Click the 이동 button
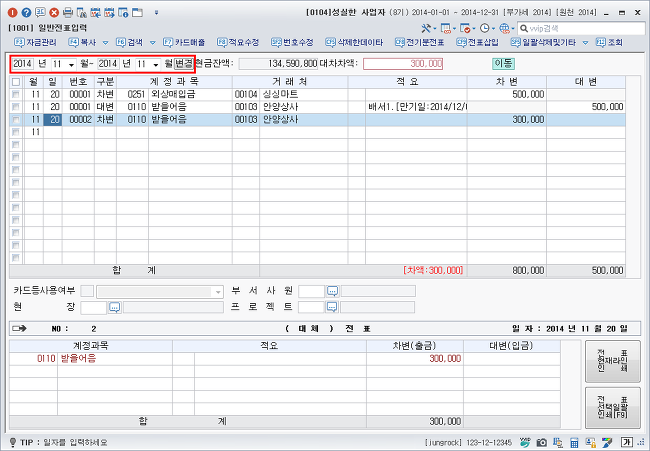This screenshot has height=451, width=650. click(x=503, y=63)
